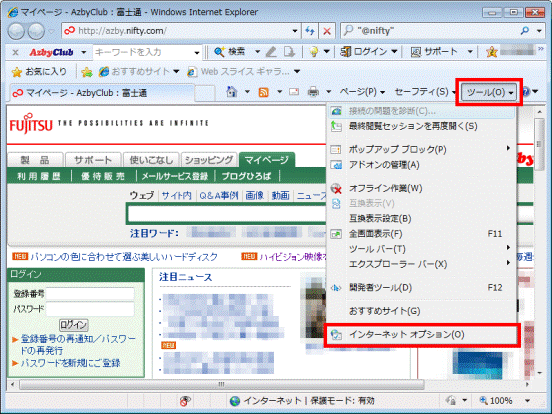Switch to the 使いこなし site tab
This screenshot has width=552, height=414.
coord(151,160)
